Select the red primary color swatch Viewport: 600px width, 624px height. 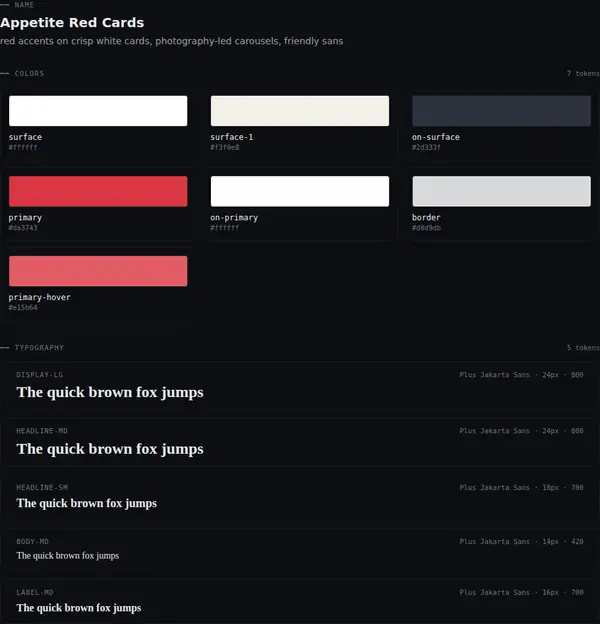[x=98, y=191]
